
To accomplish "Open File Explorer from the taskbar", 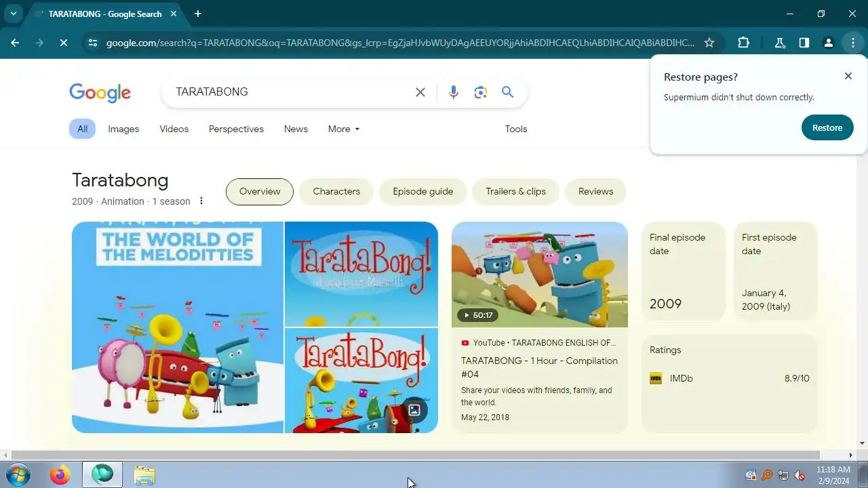I will 144,475.
